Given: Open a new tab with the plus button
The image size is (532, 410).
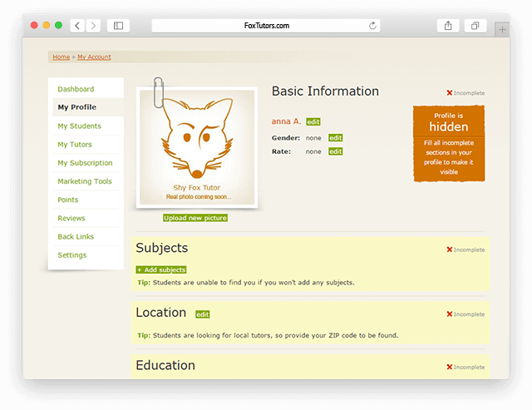Looking at the screenshot, I should (x=502, y=30).
